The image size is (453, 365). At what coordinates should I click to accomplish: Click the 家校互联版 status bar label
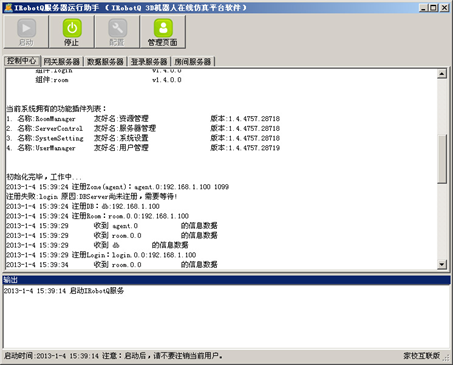422,356
